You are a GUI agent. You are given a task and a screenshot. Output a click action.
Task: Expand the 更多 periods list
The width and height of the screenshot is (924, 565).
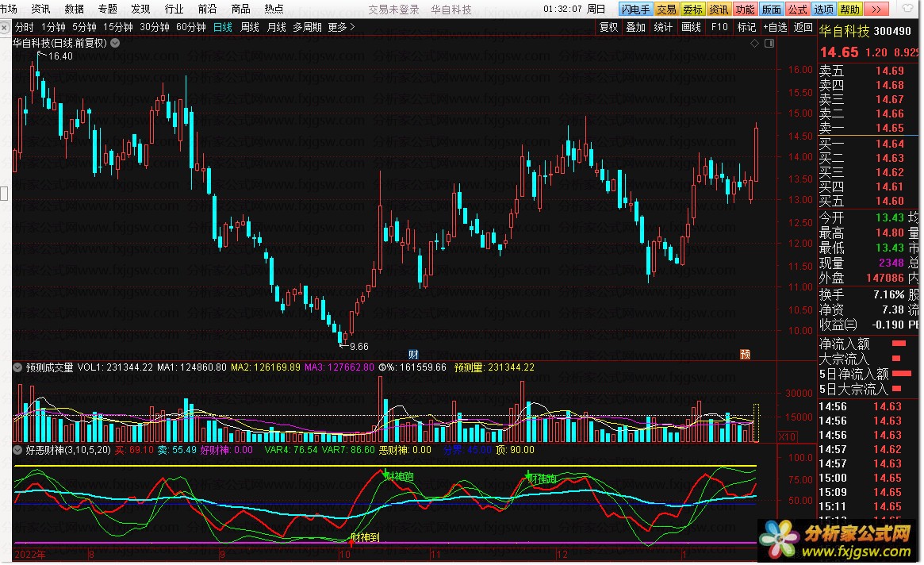(x=341, y=27)
